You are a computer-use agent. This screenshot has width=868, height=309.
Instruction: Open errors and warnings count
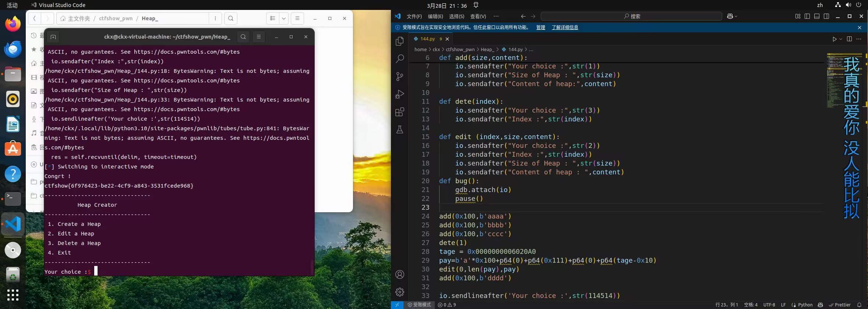click(x=447, y=305)
